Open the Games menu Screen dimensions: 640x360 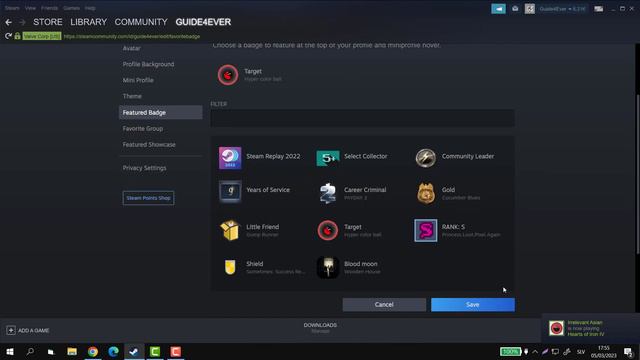click(71, 8)
